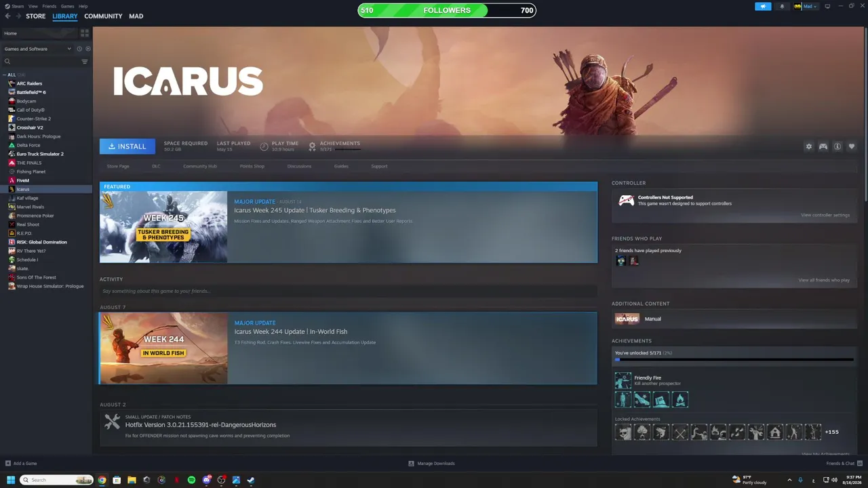Open the Friends menu
The height and width of the screenshot is (488, 868).
[x=50, y=6]
